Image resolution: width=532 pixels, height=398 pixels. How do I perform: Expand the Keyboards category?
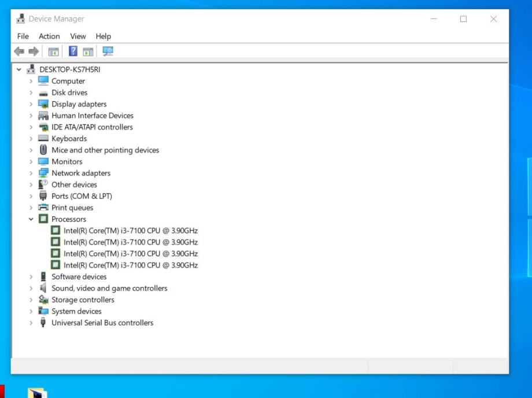point(31,139)
